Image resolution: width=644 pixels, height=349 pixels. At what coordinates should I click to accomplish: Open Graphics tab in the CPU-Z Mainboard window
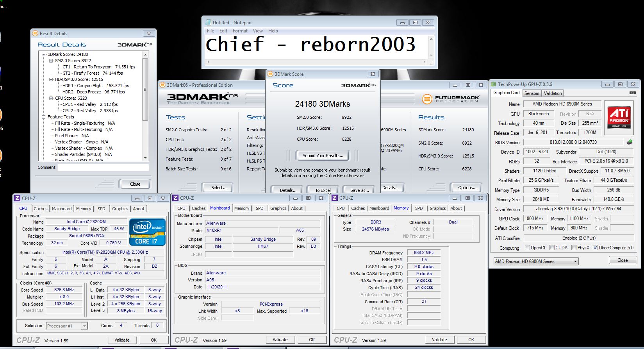point(278,208)
